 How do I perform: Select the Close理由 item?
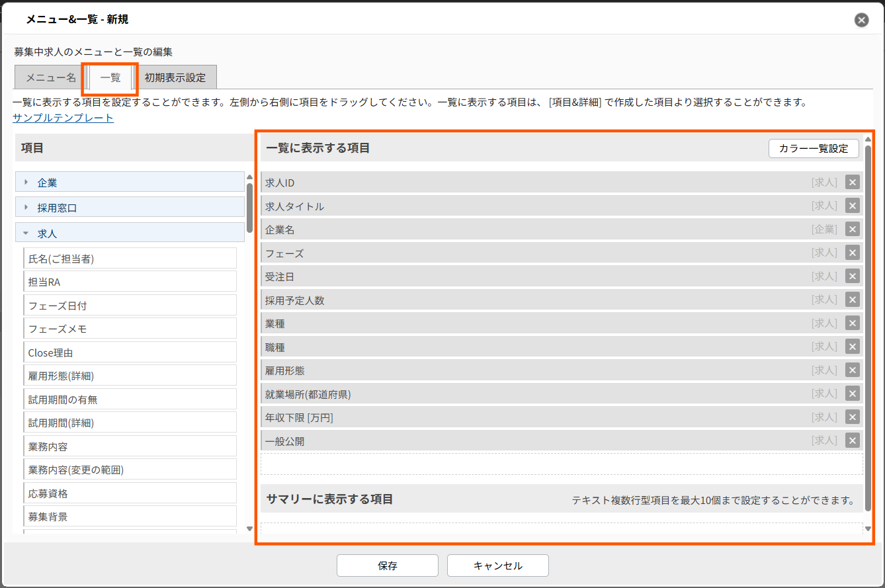coord(130,353)
